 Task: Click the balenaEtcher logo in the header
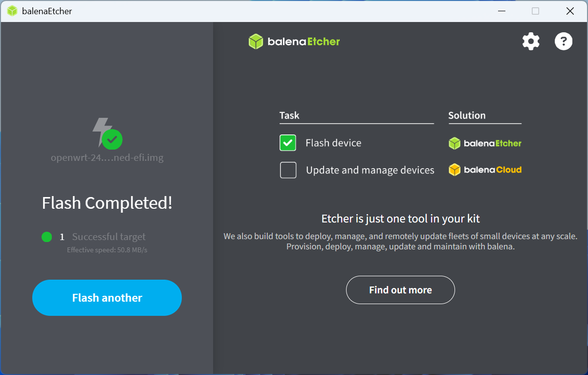(294, 42)
